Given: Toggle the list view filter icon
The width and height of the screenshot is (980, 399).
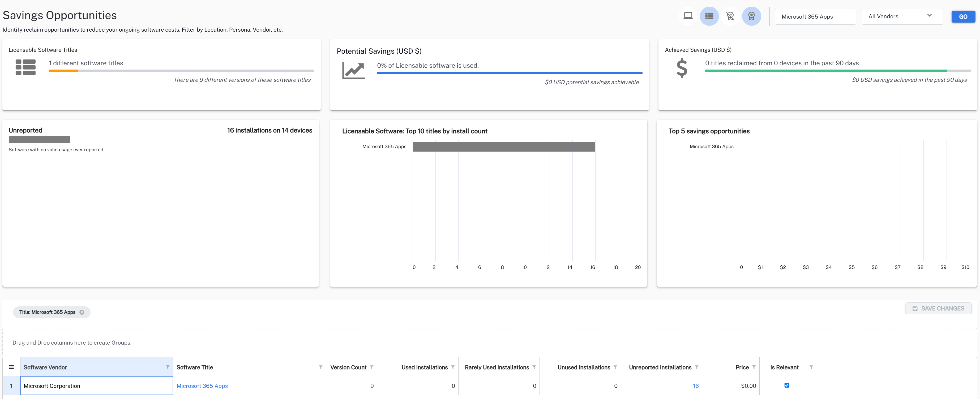Looking at the screenshot, I should tap(709, 16).
